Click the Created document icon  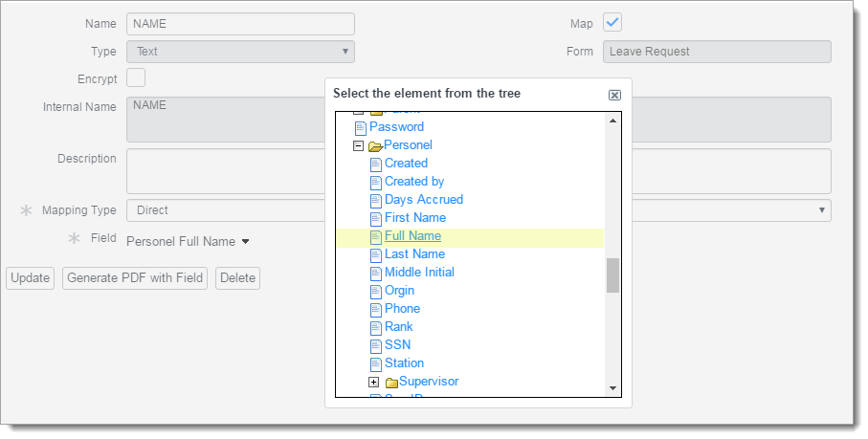376,165
